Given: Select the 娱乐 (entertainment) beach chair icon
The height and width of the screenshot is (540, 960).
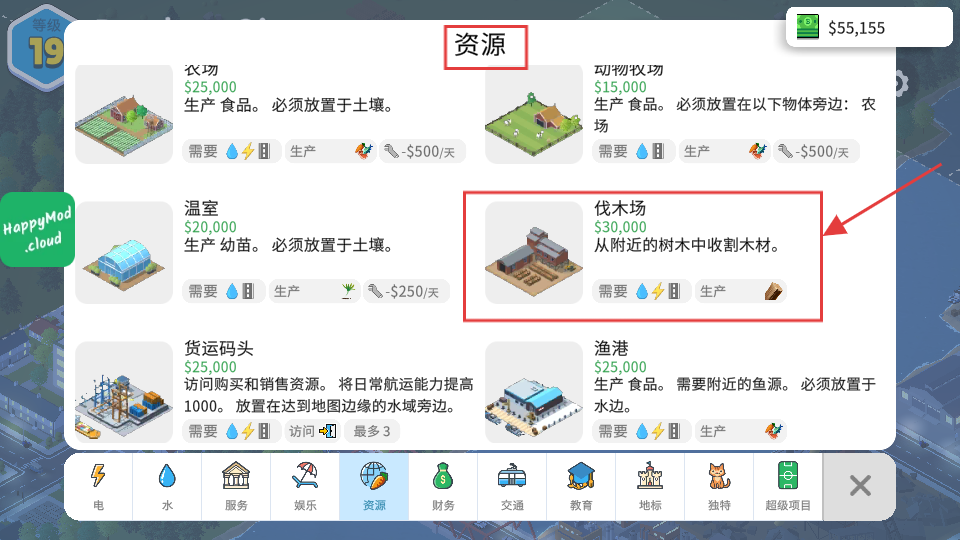Looking at the screenshot, I should click(305, 487).
